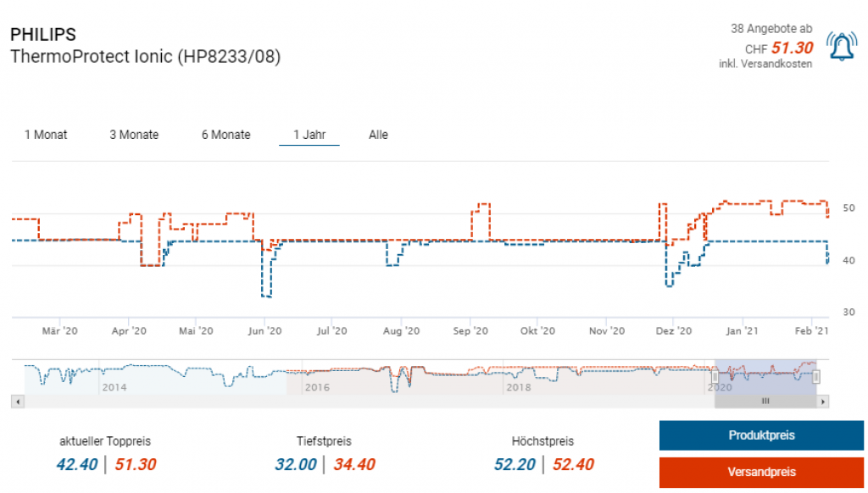The image size is (868, 493).
Task: Click the 2014 region in overview chart
Action: coord(114,387)
